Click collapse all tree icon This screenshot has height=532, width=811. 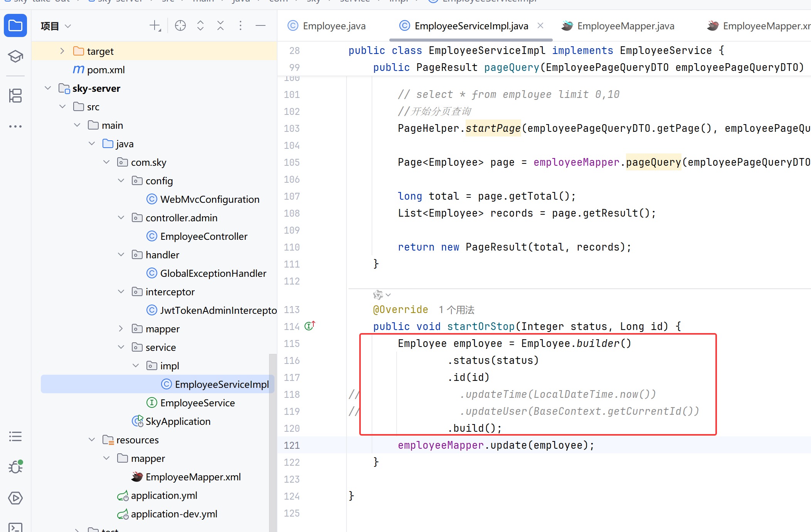(220, 26)
